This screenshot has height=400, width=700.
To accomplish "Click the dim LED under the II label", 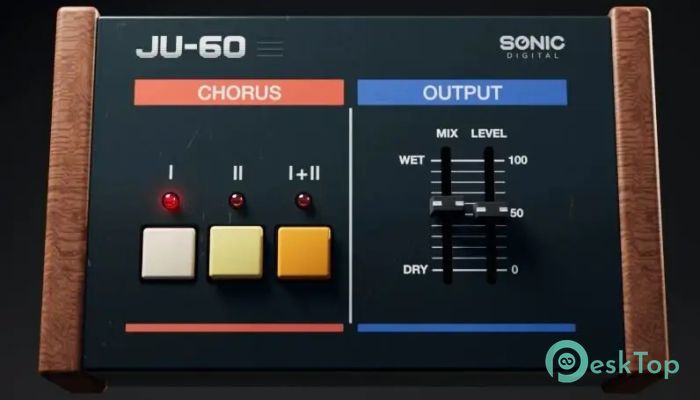I will pos(237,200).
